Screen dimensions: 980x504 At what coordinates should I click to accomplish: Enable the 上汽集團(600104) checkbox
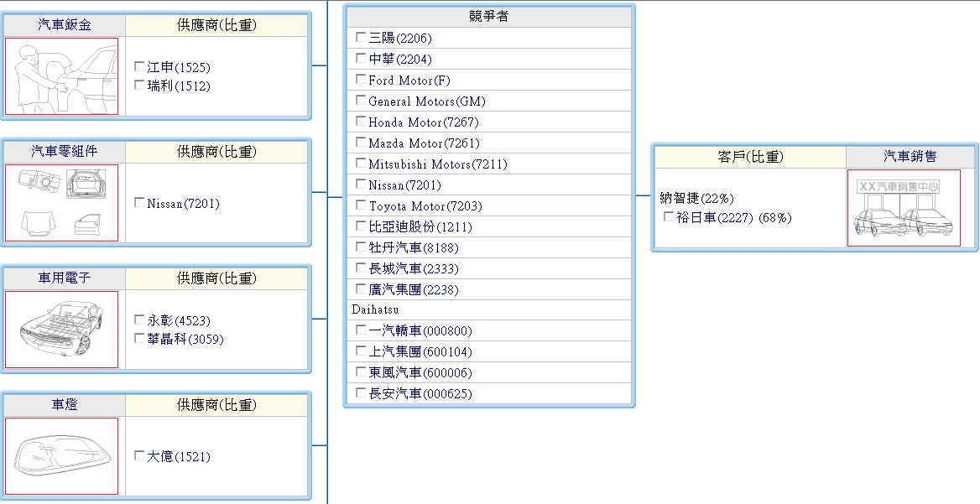(361, 351)
